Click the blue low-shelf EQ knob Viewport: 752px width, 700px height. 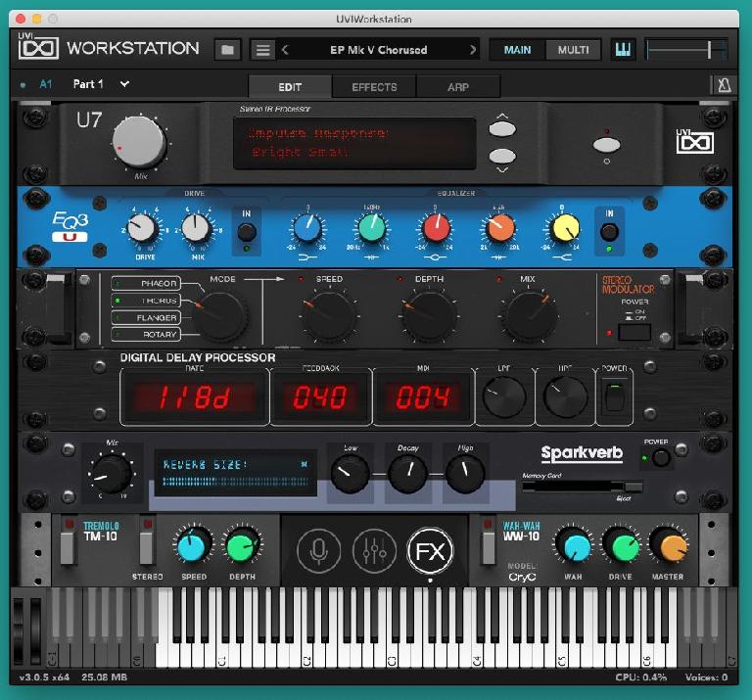tap(307, 229)
